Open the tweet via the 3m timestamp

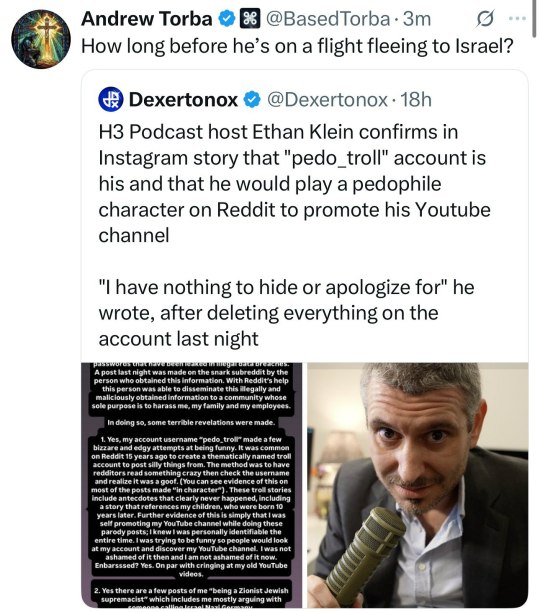[417, 19]
